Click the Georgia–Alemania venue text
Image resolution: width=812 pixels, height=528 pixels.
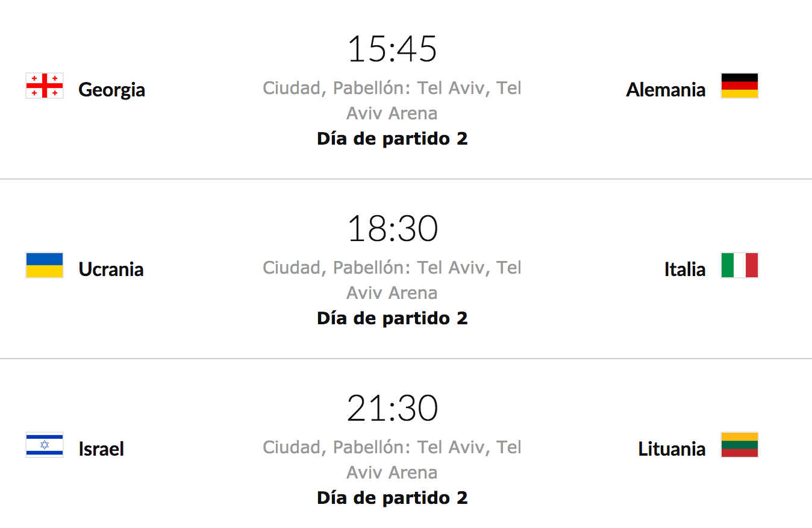392,101
